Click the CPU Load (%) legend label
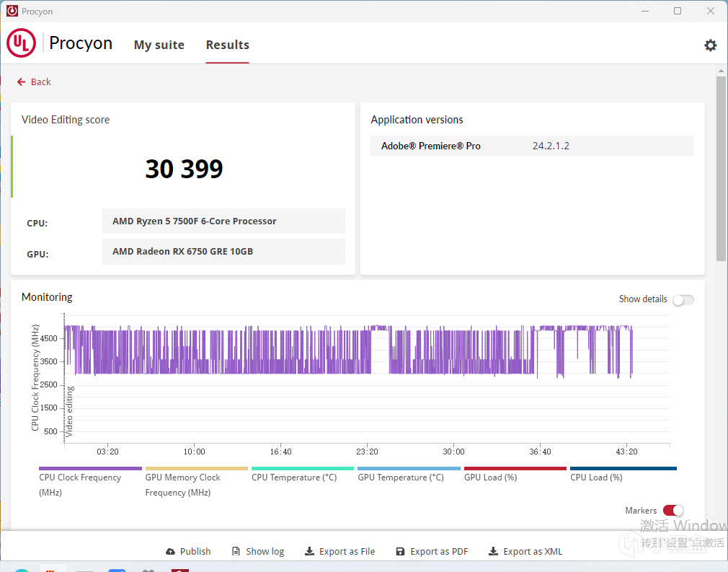Viewport: 728px width, 572px height. [x=596, y=478]
